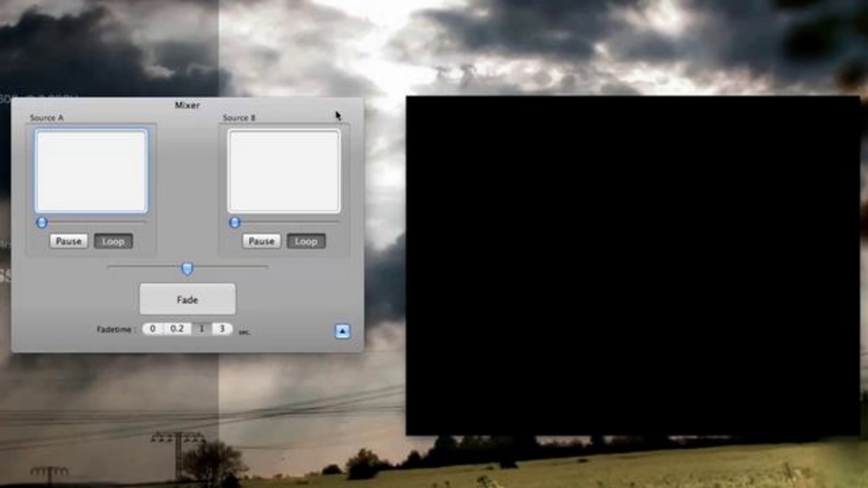The image size is (868, 488).
Task: Focus the black video output window
Action: [633, 266]
